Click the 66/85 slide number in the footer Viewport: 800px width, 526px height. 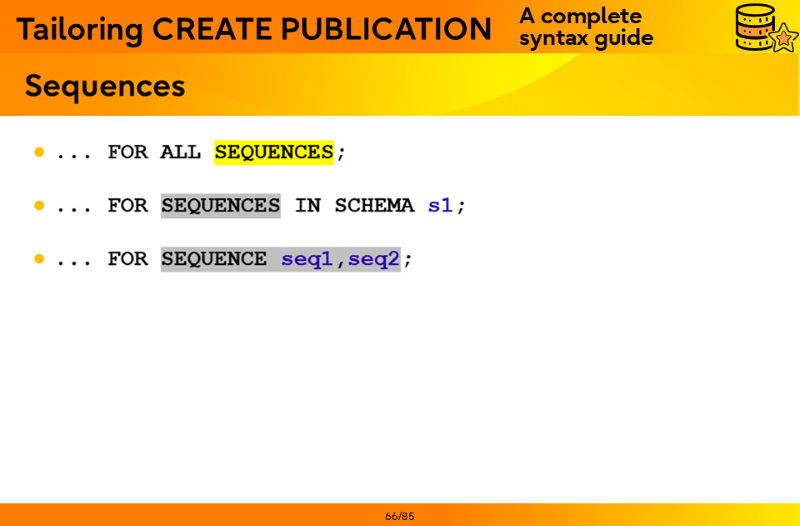[399, 516]
